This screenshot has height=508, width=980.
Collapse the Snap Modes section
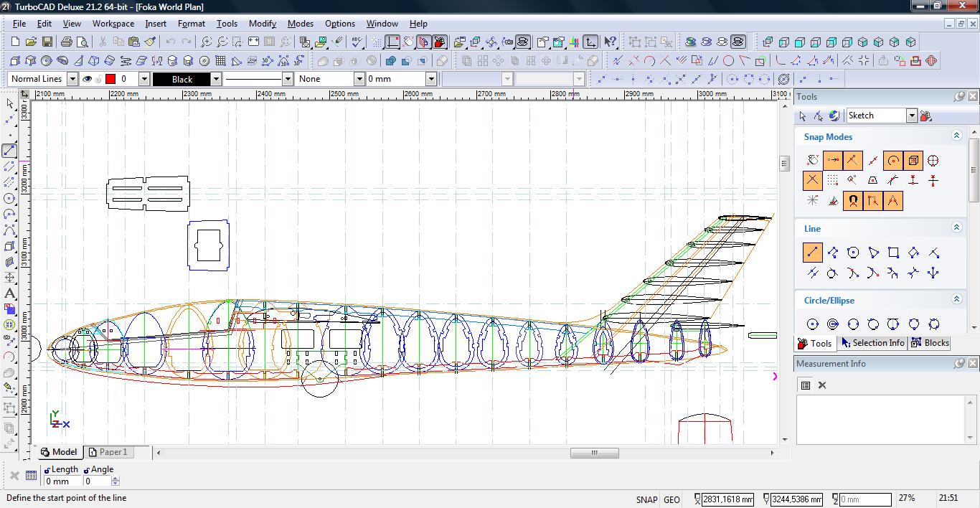pyautogui.click(x=956, y=136)
